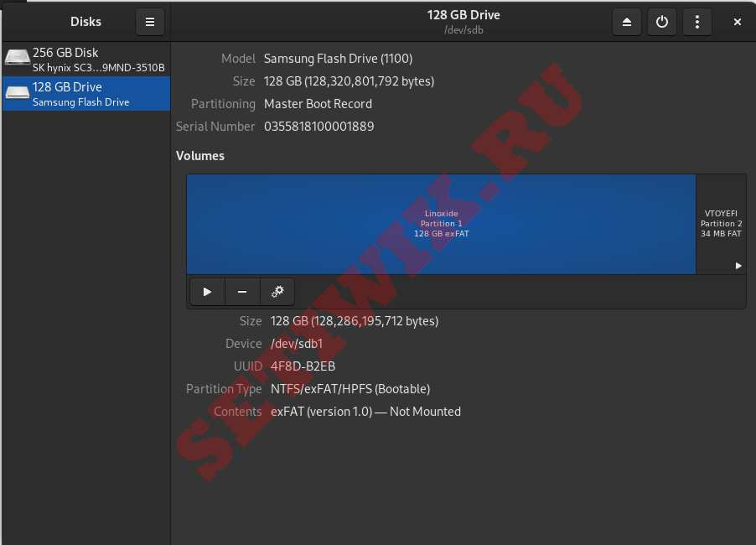Image resolution: width=756 pixels, height=545 pixels.
Task: Mount the selected partition with play button
Action: [207, 292]
